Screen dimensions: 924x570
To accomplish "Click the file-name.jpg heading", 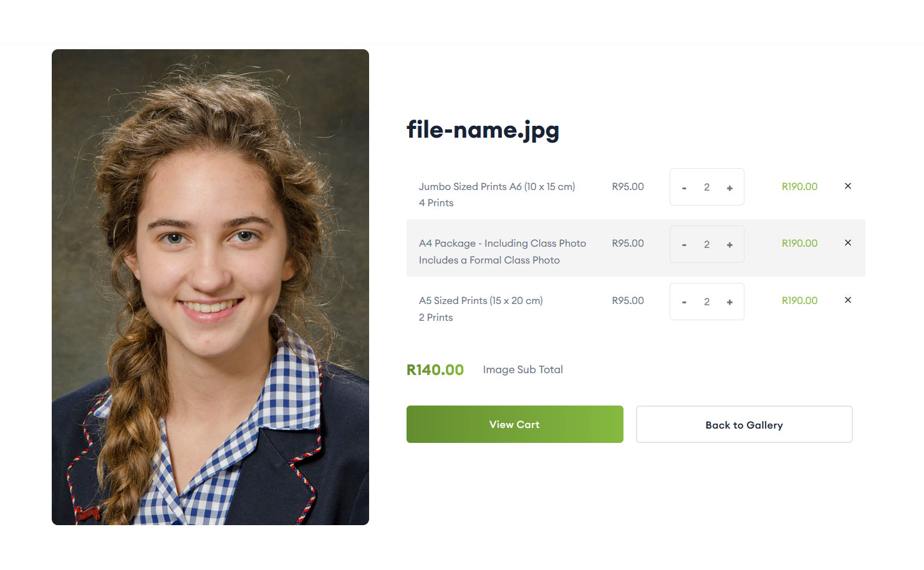I will pyautogui.click(x=483, y=130).
